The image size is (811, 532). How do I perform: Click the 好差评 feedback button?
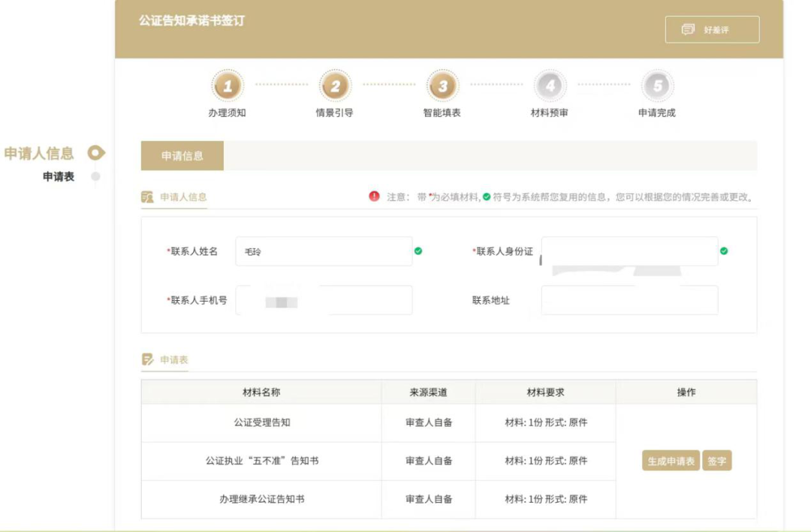[712, 30]
